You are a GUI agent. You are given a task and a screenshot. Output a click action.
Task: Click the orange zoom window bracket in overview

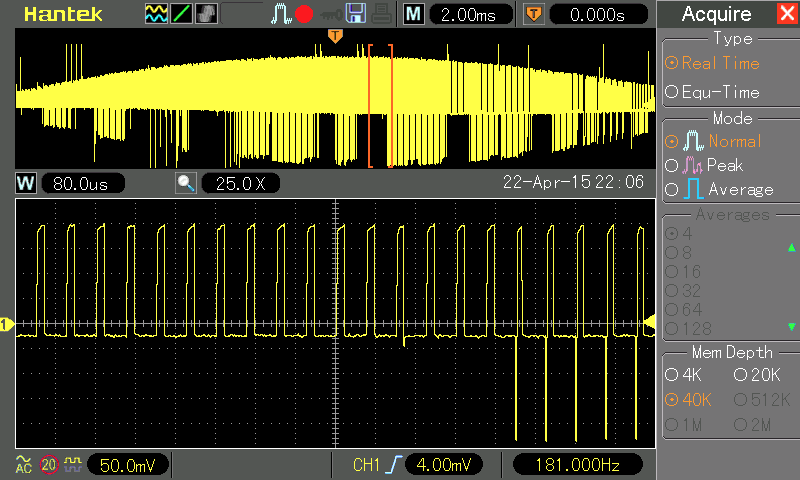point(381,106)
